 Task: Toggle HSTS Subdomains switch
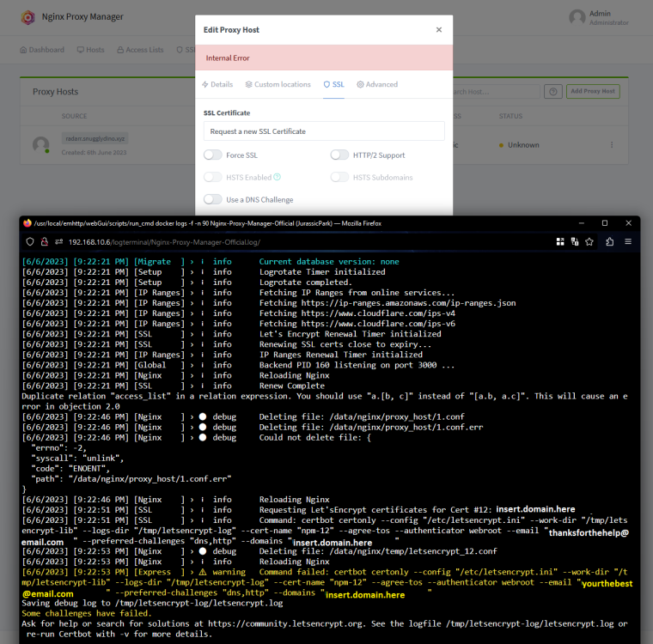(339, 177)
